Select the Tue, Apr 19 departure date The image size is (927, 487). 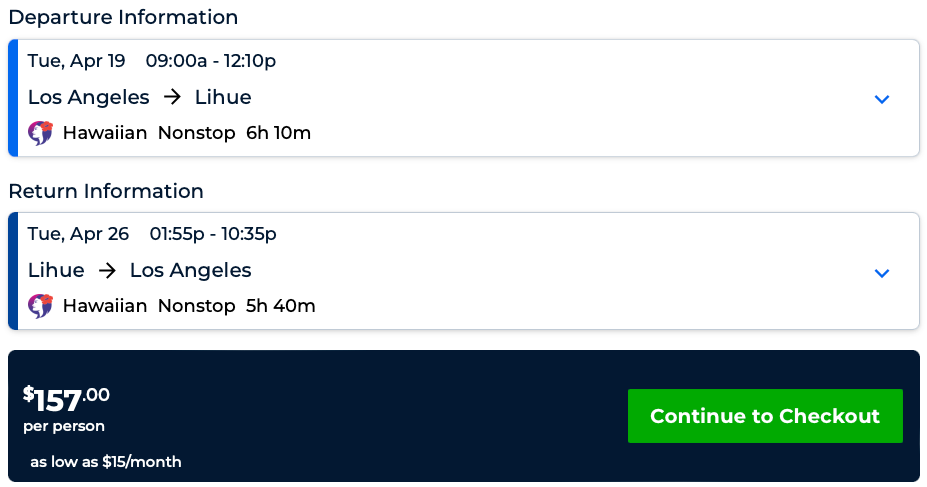pos(77,61)
